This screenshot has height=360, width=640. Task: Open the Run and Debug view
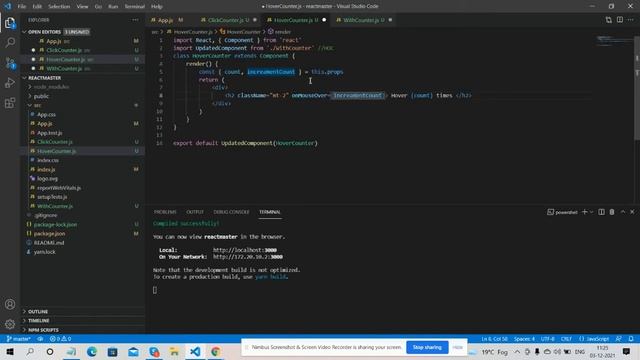10,83
